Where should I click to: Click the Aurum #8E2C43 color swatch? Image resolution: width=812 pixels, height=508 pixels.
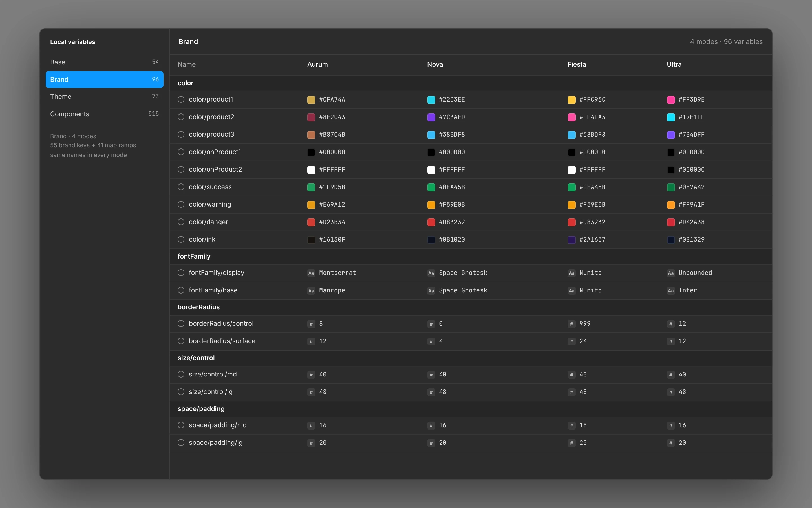coord(311,117)
